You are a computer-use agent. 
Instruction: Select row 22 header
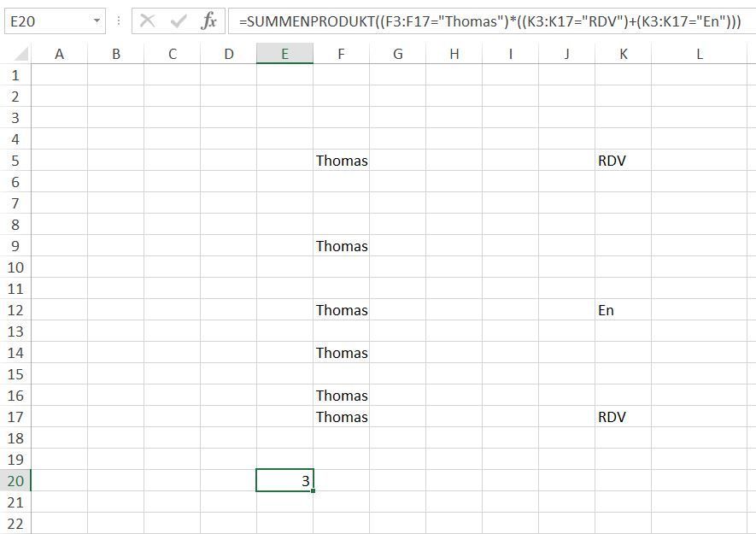pos(15,524)
